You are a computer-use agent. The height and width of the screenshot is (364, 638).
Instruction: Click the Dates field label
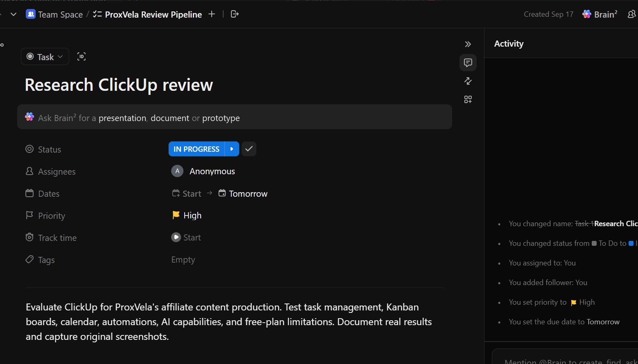pyautogui.click(x=49, y=193)
